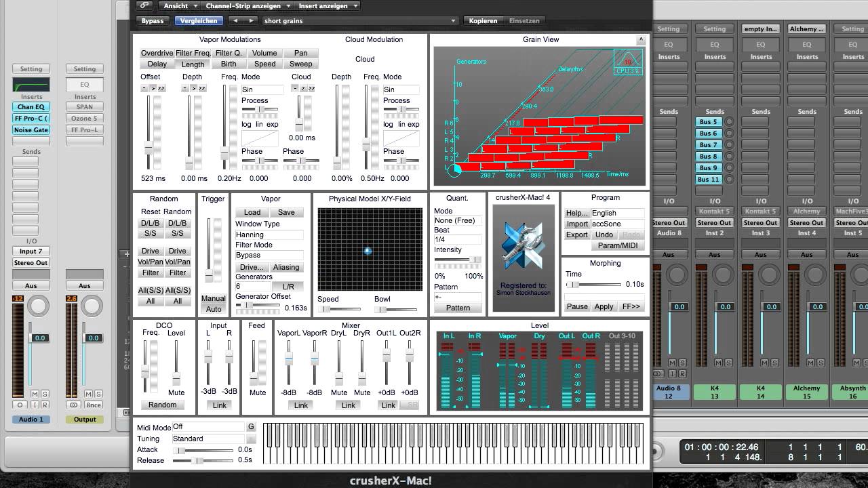
Task: Open the Beat 1/4 dropdown
Action: click(x=458, y=239)
